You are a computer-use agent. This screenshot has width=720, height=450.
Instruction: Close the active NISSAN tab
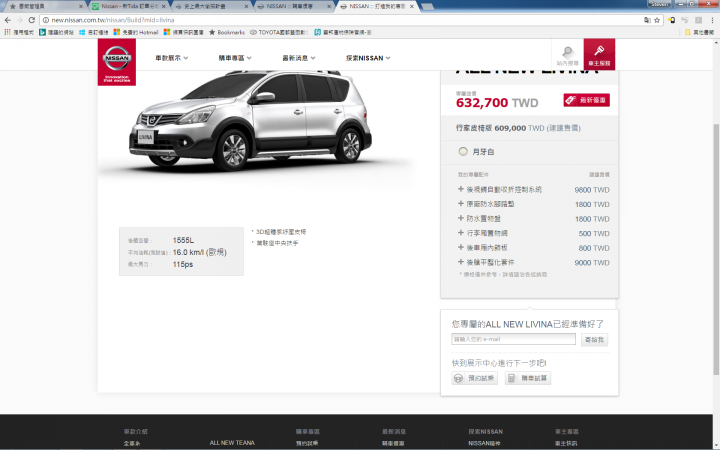(x=411, y=6)
